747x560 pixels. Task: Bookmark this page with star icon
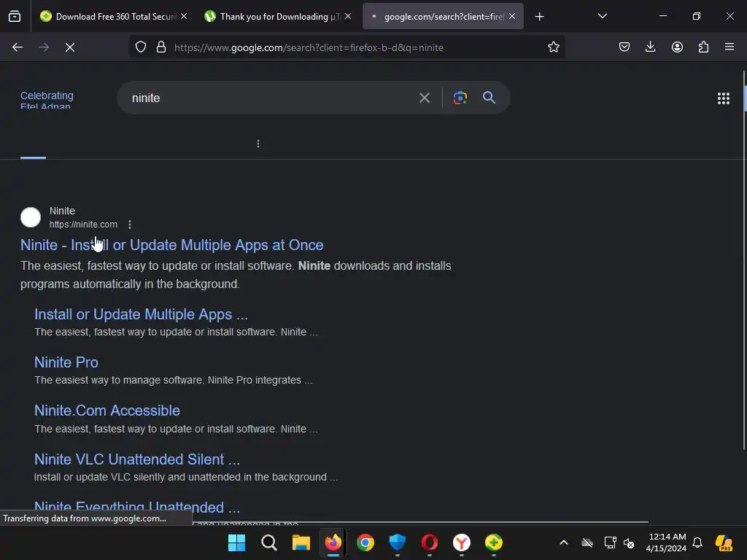tap(553, 47)
